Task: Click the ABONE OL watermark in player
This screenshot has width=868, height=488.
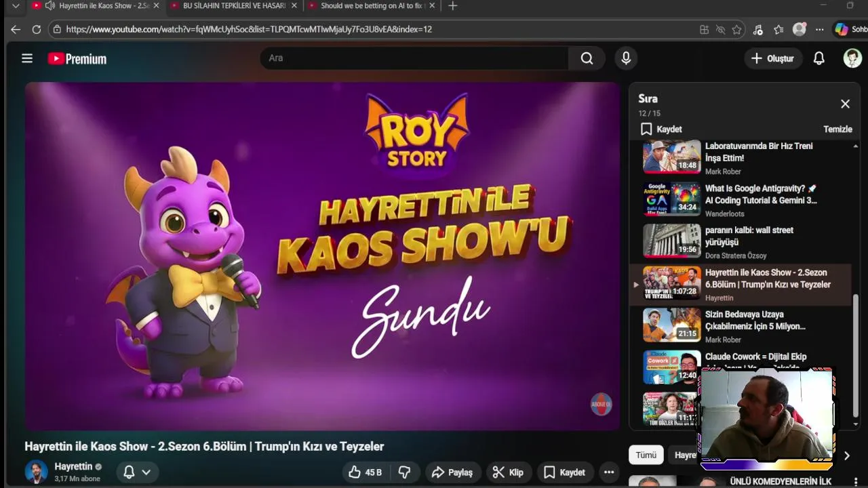Action: [601, 405]
